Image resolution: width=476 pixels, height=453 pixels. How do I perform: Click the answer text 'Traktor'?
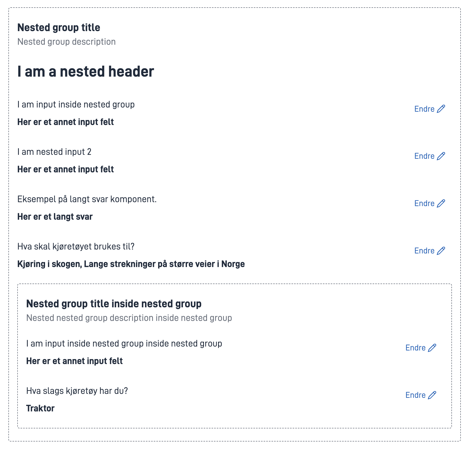(40, 408)
